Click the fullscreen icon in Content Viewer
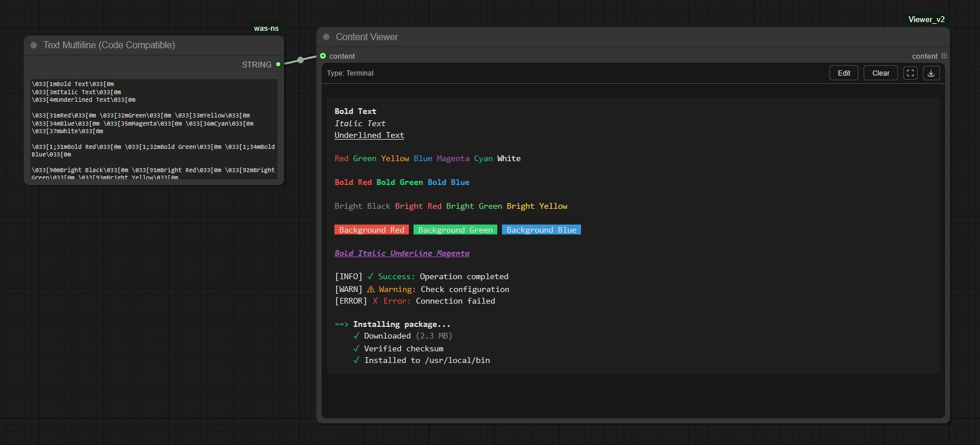 [910, 73]
